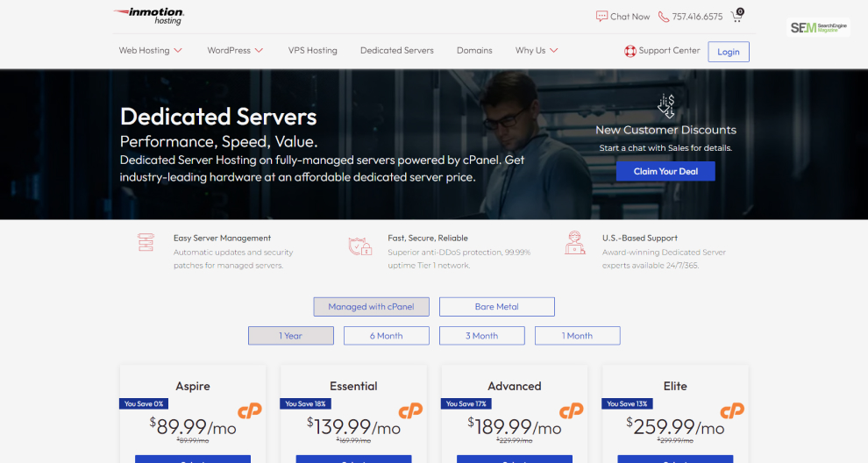Click the SEM Search Engine Magazine logo

click(818, 28)
